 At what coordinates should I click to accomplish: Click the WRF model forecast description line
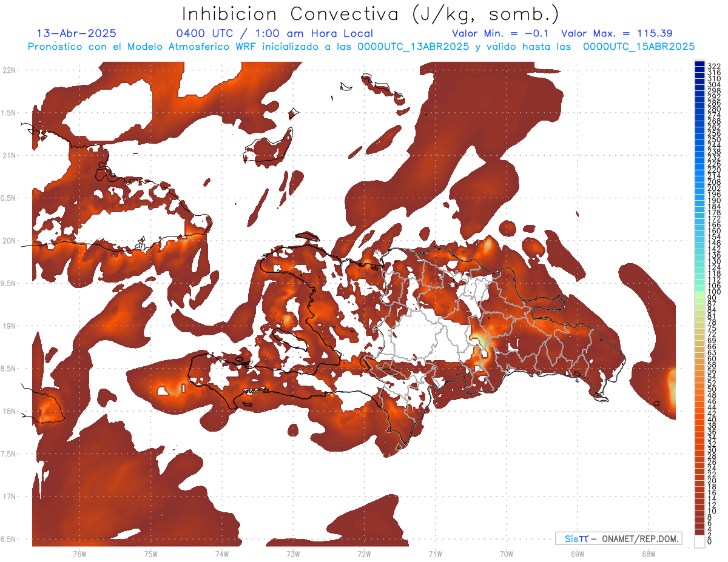point(361,46)
